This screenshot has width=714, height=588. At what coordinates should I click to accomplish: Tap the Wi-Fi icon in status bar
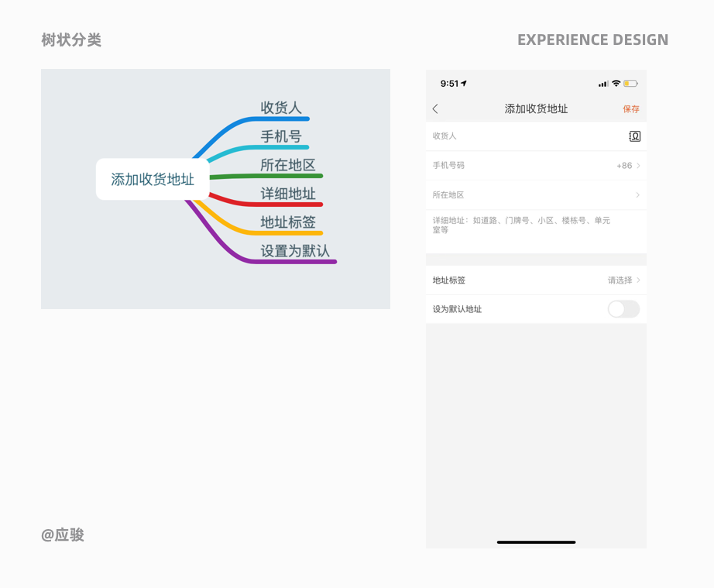pyautogui.click(x=616, y=84)
